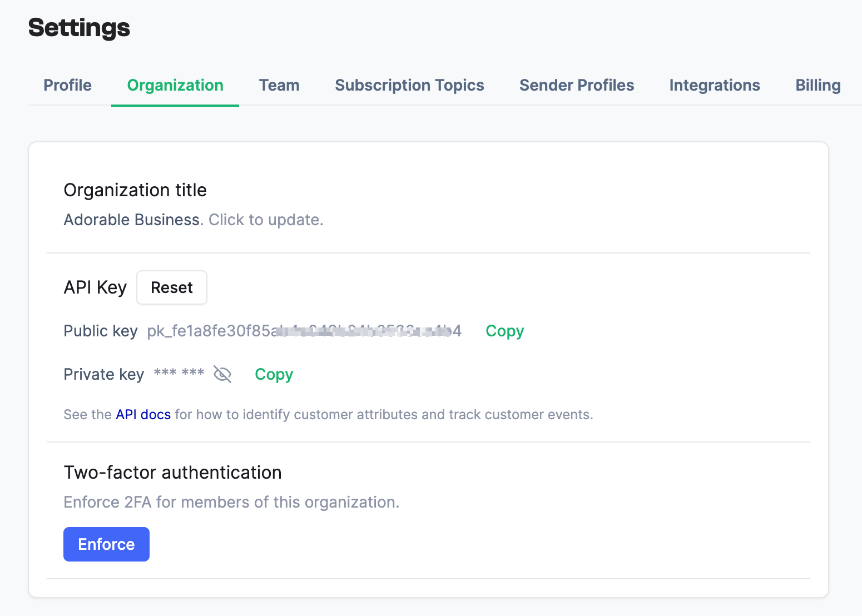Select the Organization tab
862x616 pixels.
[x=175, y=85]
